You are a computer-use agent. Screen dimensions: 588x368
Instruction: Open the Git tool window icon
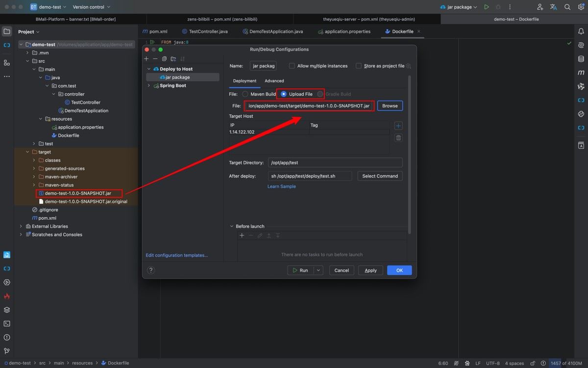pos(7,351)
